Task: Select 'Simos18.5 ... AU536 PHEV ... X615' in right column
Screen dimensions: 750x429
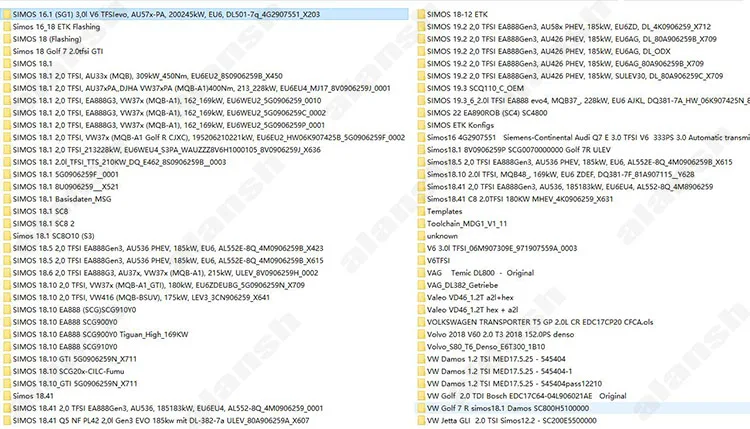Action: tap(579, 162)
